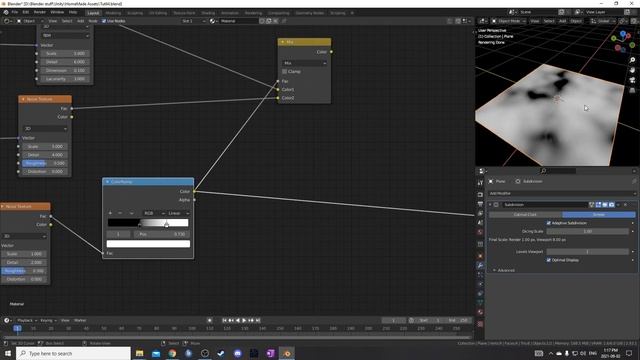
Task: Click the ColorRamp white color swatch
Action: (x=148, y=244)
